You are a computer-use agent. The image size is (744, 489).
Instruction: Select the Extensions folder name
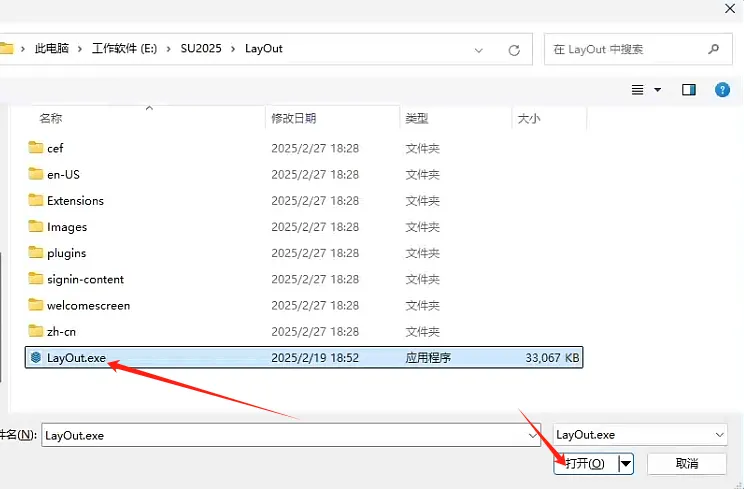(75, 201)
